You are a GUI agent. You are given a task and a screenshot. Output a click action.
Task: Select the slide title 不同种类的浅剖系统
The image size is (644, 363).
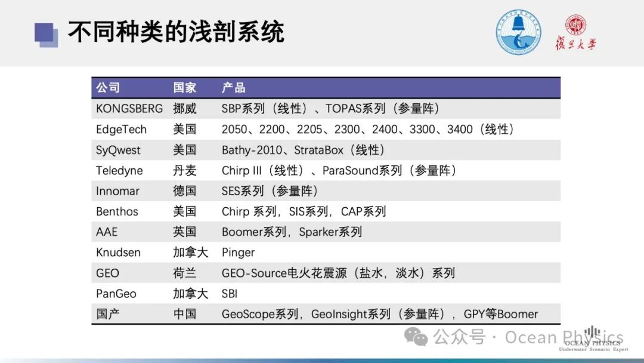point(176,32)
